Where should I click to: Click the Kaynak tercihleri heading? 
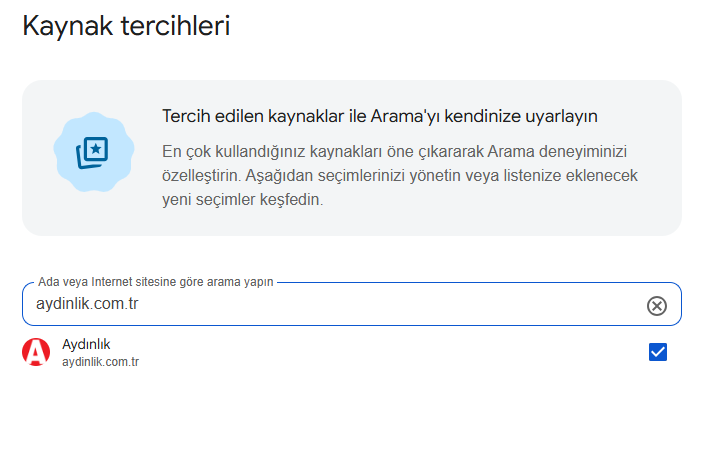click(x=126, y=26)
